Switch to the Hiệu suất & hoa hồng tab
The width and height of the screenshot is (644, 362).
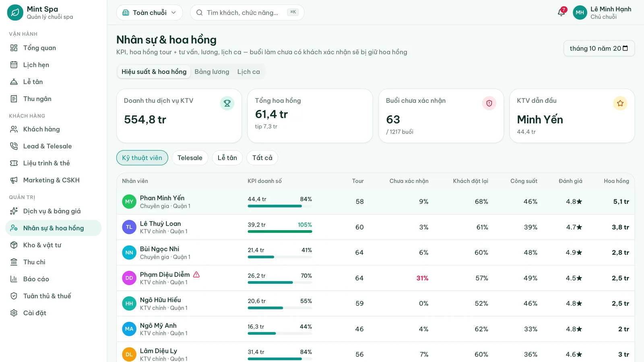click(x=154, y=72)
